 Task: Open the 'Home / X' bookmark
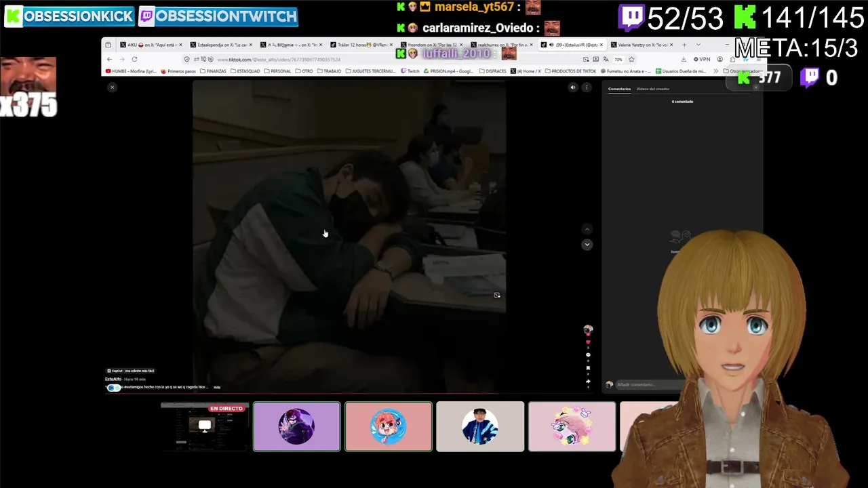526,71
